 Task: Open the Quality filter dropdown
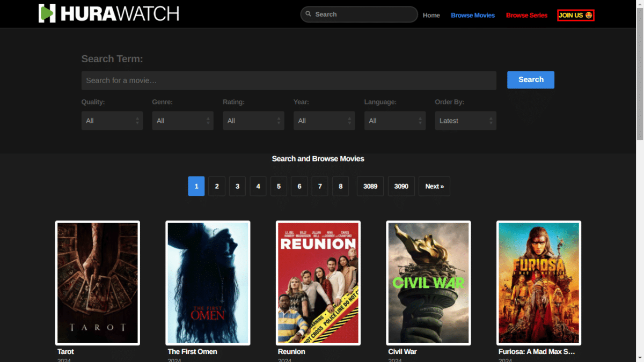[x=112, y=121]
